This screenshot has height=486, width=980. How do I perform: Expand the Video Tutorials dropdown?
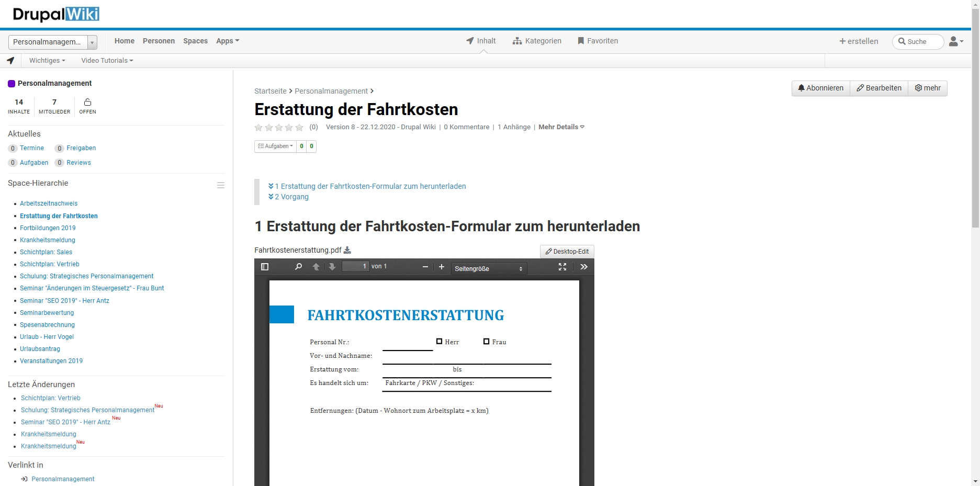[x=107, y=61]
